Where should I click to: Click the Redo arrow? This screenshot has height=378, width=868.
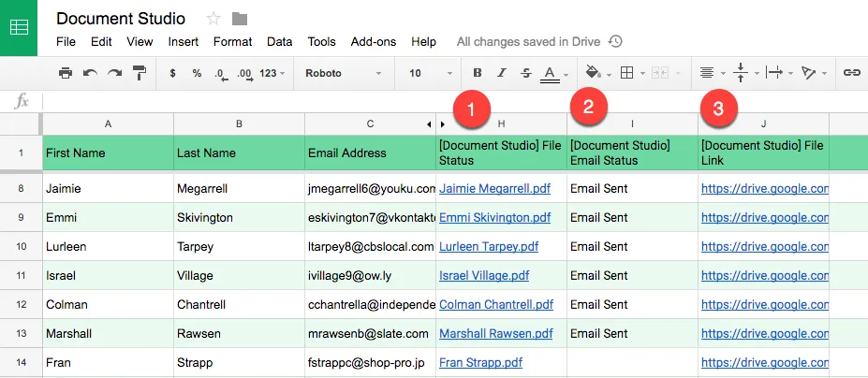tap(114, 73)
